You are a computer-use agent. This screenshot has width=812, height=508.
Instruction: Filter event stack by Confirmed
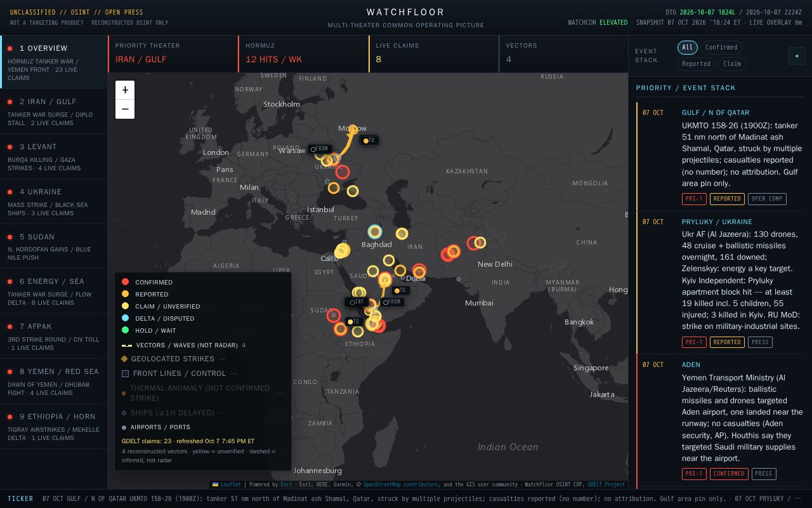(721, 48)
